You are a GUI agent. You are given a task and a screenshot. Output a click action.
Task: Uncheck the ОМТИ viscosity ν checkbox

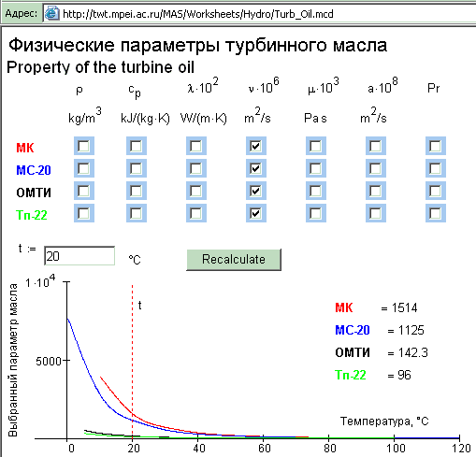[x=256, y=191]
